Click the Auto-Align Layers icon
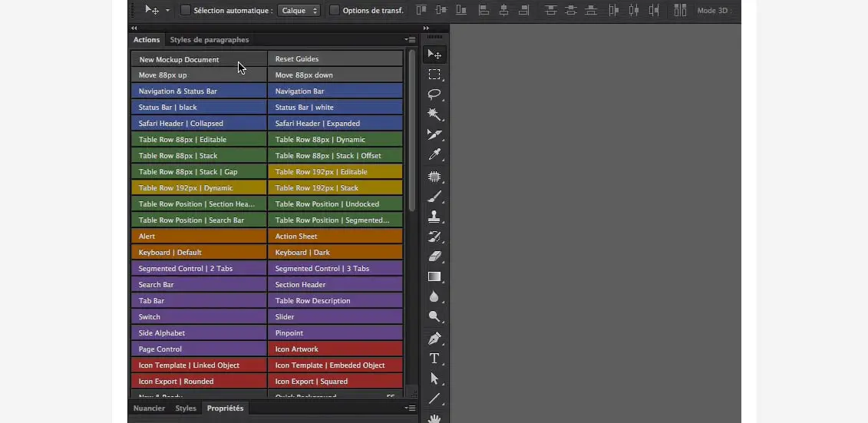 coord(680,10)
